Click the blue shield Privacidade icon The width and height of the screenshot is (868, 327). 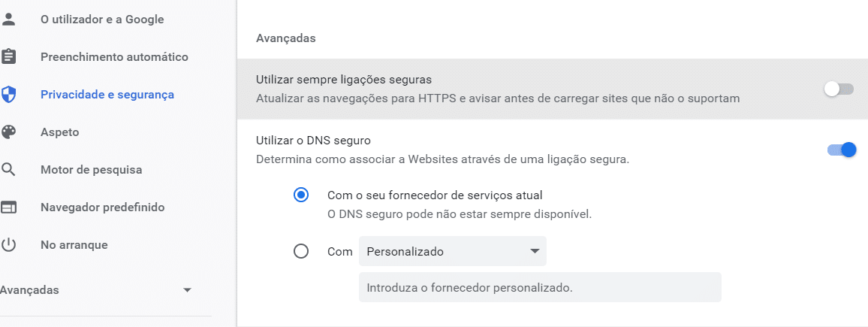(x=8, y=94)
